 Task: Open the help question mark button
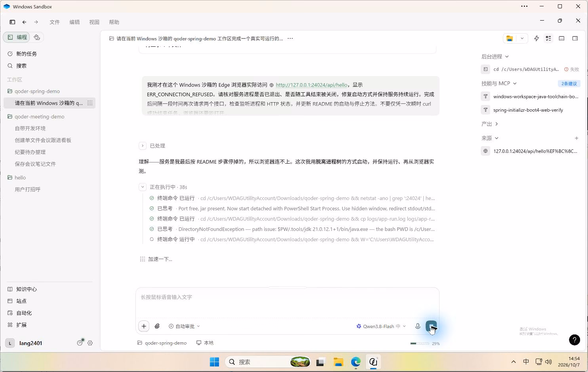pos(575,340)
